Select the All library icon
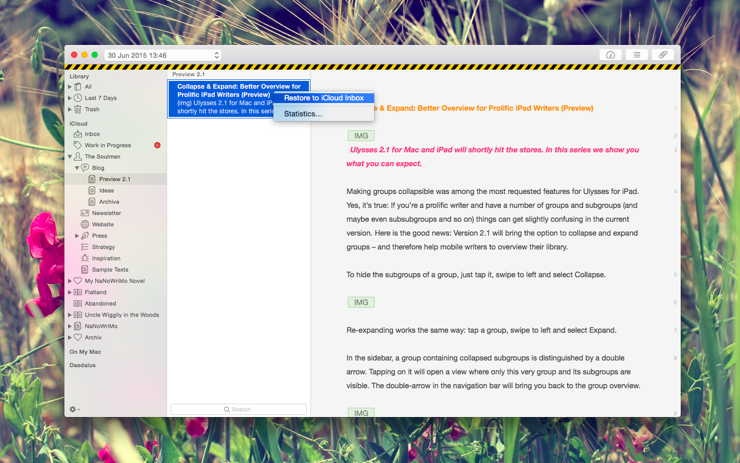740x463 pixels. (x=78, y=87)
